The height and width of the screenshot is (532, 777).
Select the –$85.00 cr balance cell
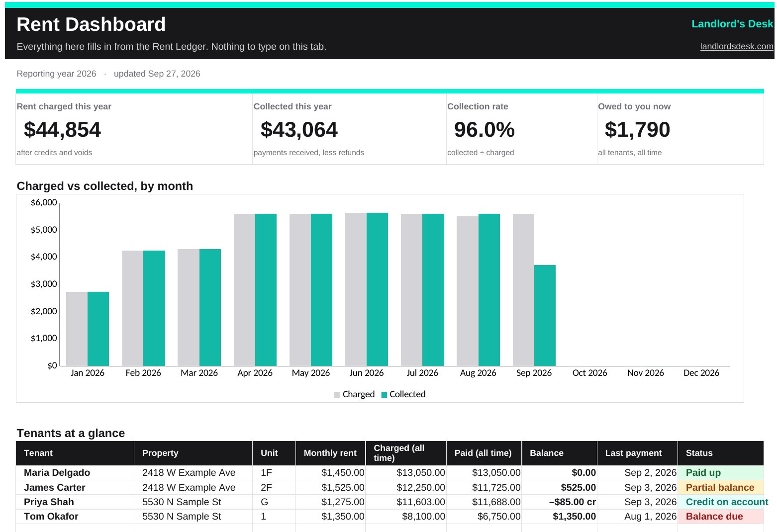tap(559, 502)
